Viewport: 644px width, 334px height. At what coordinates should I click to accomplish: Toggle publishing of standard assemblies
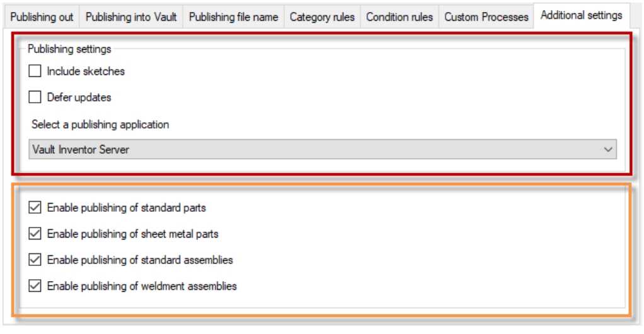[x=35, y=260]
